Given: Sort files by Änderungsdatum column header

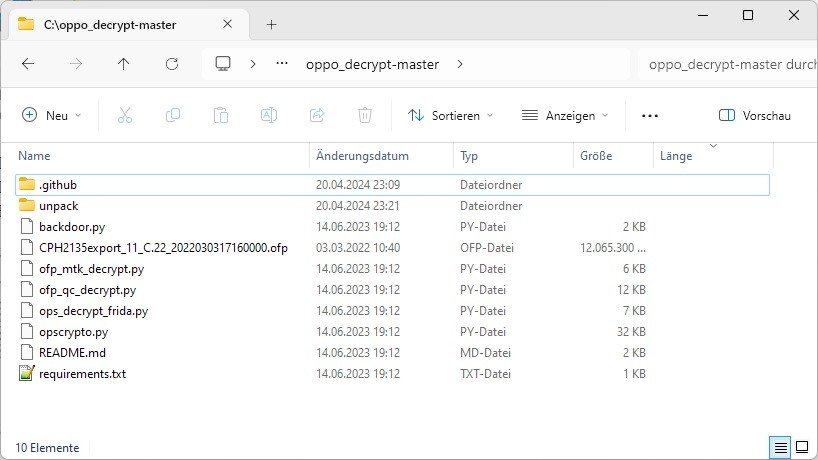Looking at the screenshot, I should (x=362, y=156).
